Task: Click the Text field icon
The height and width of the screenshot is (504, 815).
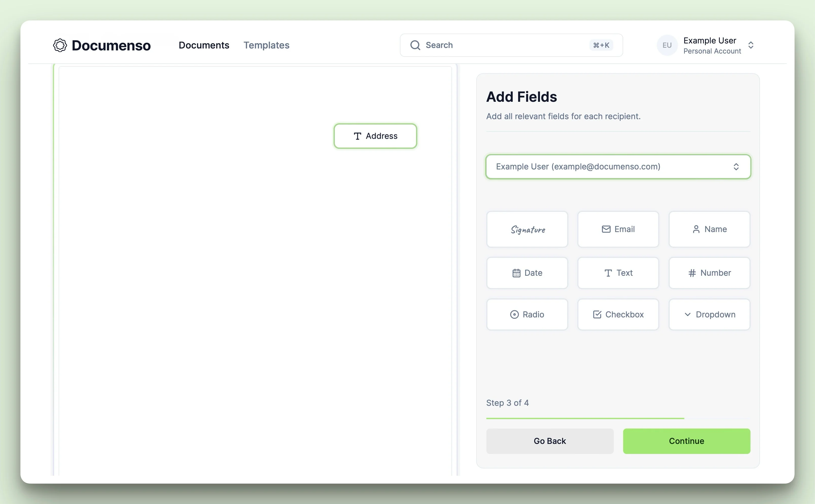Action: (618, 272)
